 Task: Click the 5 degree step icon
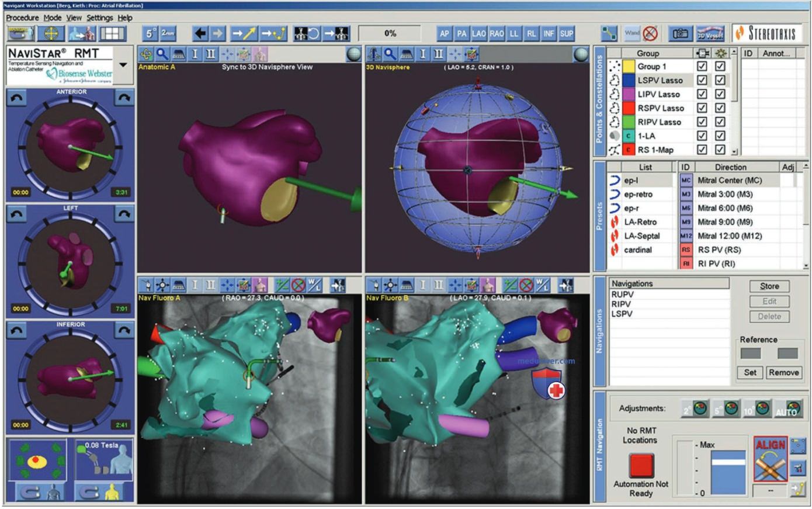(x=150, y=34)
